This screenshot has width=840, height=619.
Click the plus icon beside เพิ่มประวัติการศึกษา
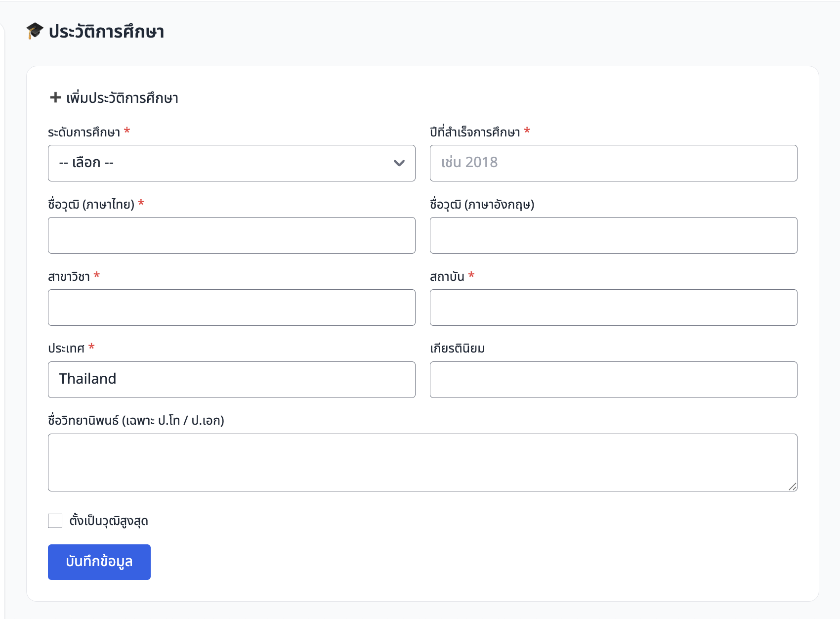tap(55, 97)
